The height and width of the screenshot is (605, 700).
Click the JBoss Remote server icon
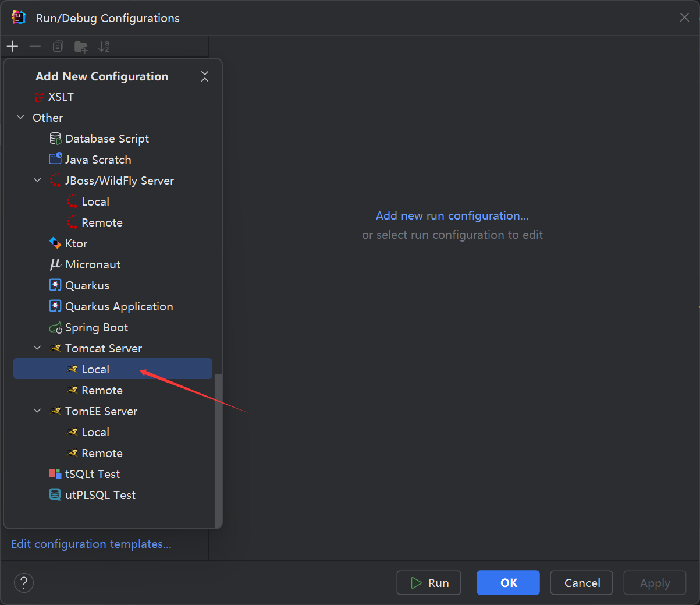(72, 222)
